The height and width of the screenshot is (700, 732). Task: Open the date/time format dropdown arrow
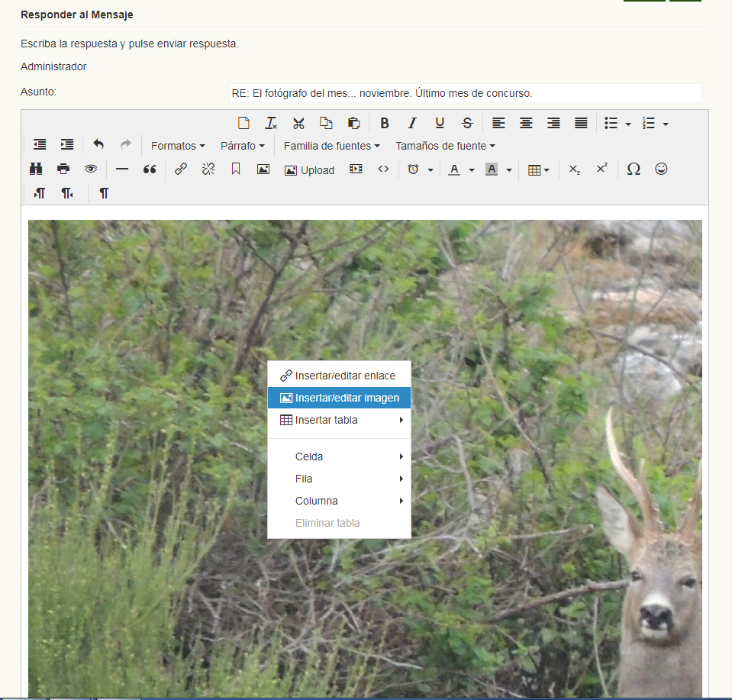pos(430,170)
